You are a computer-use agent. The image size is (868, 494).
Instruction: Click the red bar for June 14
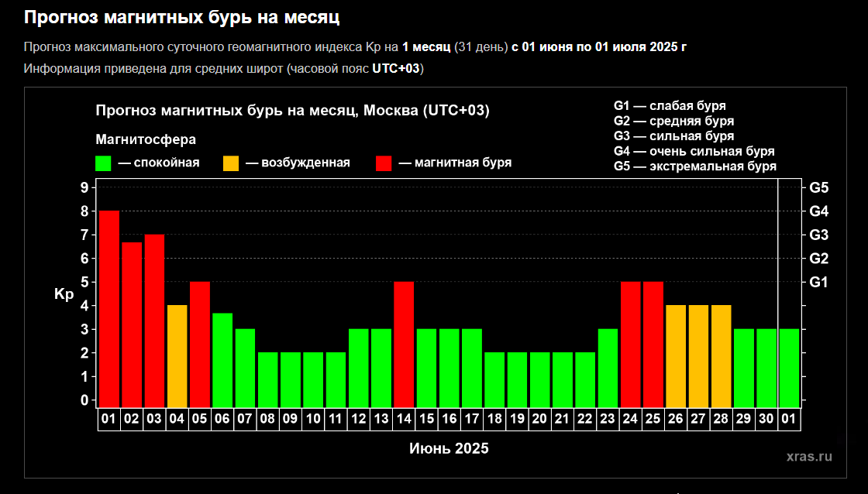point(404,345)
